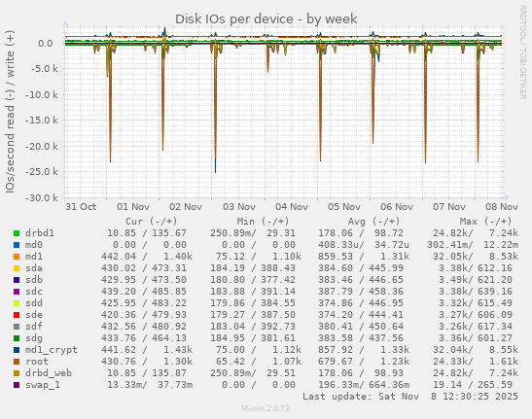Click the sdc purple legend swatch

point(17,292)
